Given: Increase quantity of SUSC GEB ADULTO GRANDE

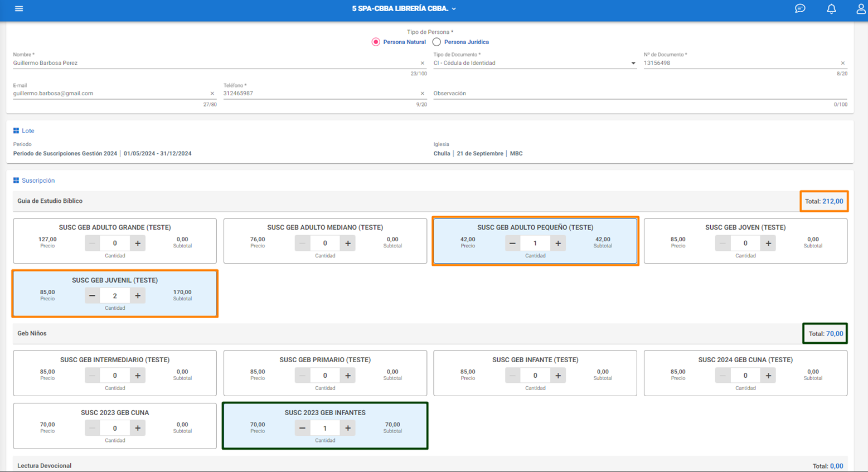Looking at the screenshot, I should click(x=138, y=243).
